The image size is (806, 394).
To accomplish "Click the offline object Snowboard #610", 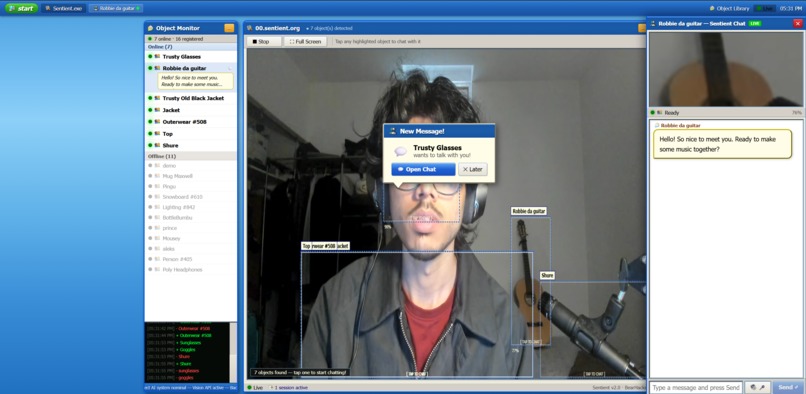I will (x=191, y=196).
